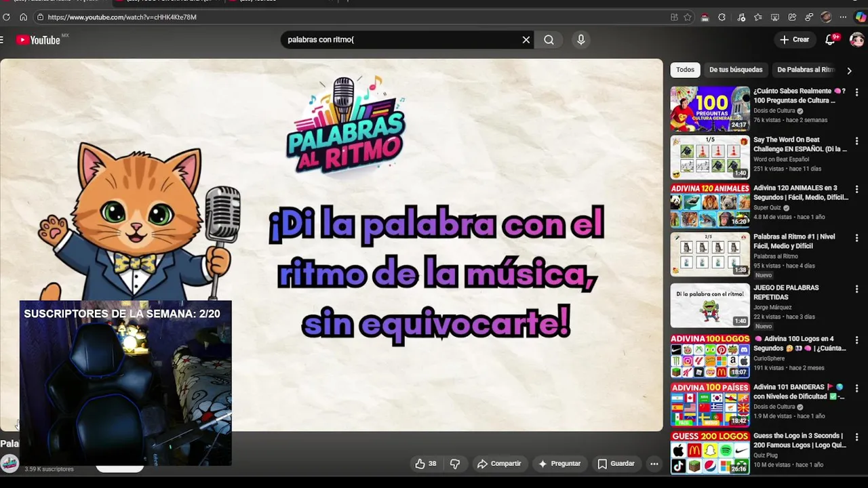868x488 pixels.
Task: Open the 'Adivina 100 Logos' thumbnail
Action: [x=710, y=357]
